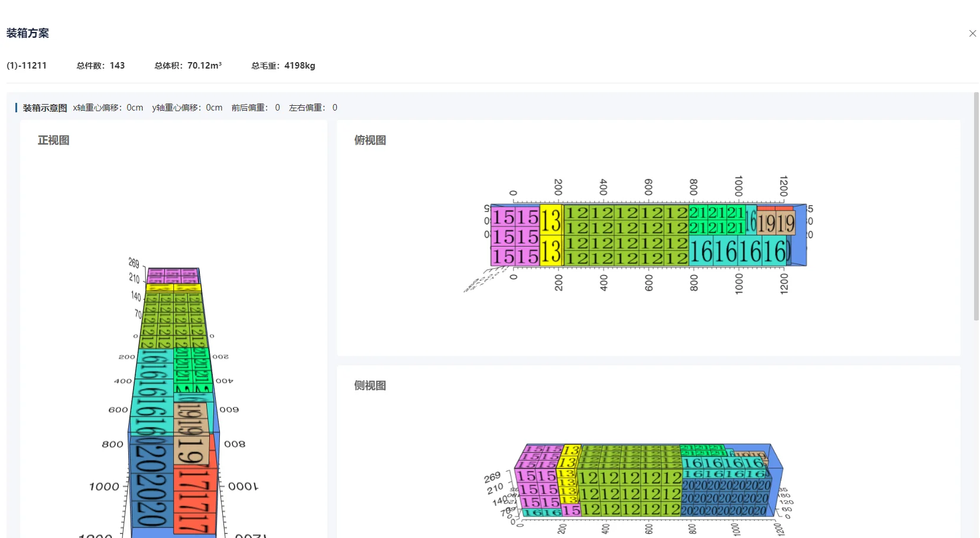Select the plan number (1)-11211
980x538 pixels.
(27, 66)
